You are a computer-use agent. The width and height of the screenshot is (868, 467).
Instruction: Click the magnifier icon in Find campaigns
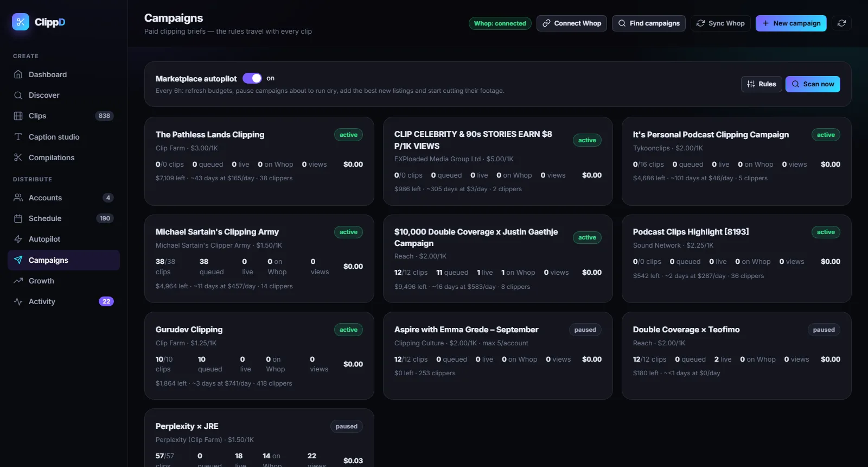click(x=622, y=23)
